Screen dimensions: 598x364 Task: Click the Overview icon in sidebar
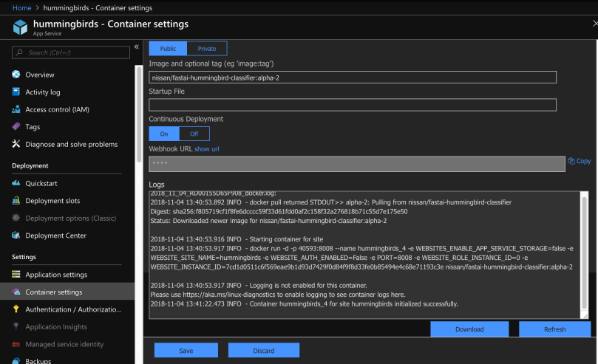(16, 75)
